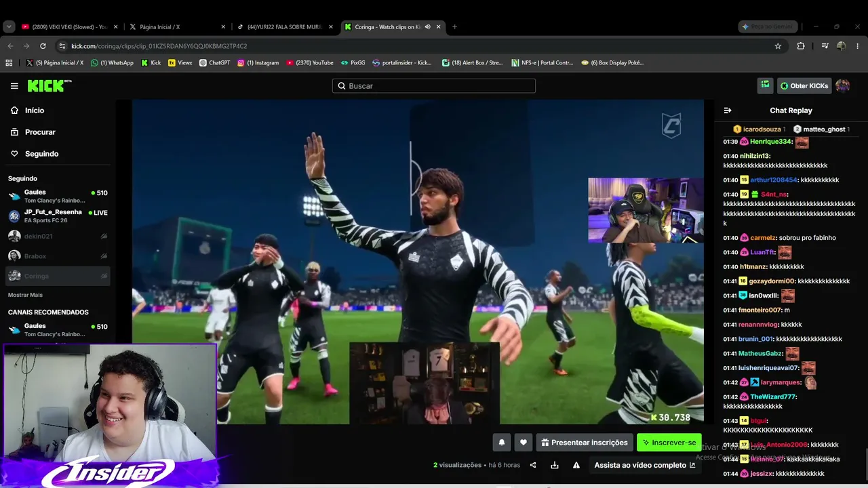Reload the current page
The image size is (868, 488).
coord(43,46)
